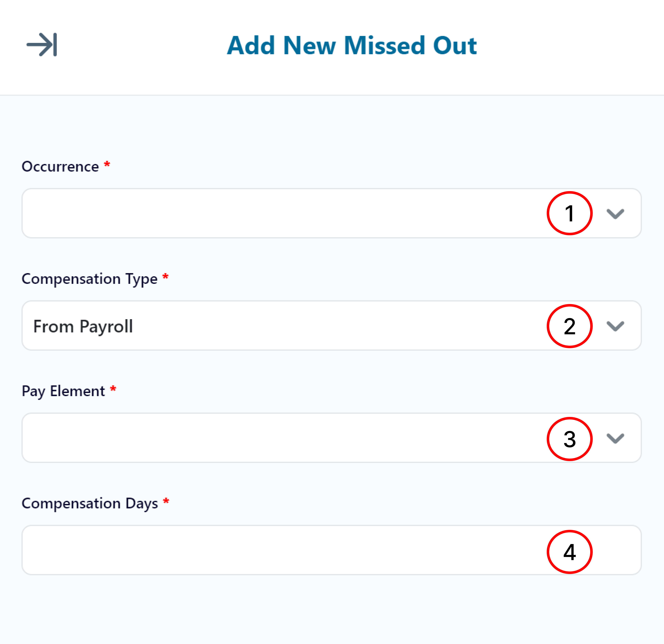
Task: Click the red circled number 2 marker
Action: click(569, 326)
